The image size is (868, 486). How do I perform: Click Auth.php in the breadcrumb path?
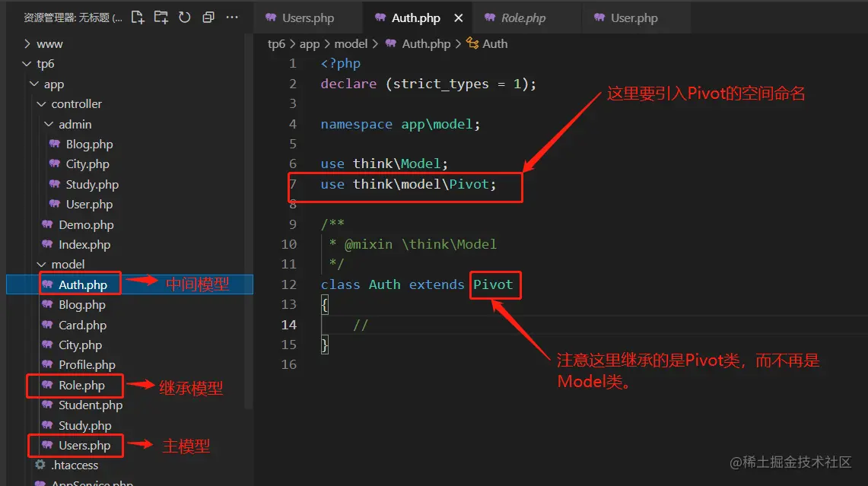click(426, 43)
